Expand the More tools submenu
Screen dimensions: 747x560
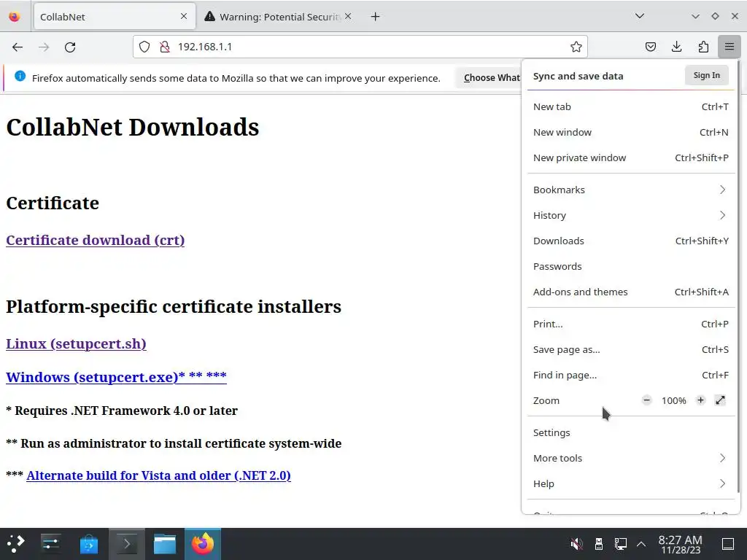631,458
